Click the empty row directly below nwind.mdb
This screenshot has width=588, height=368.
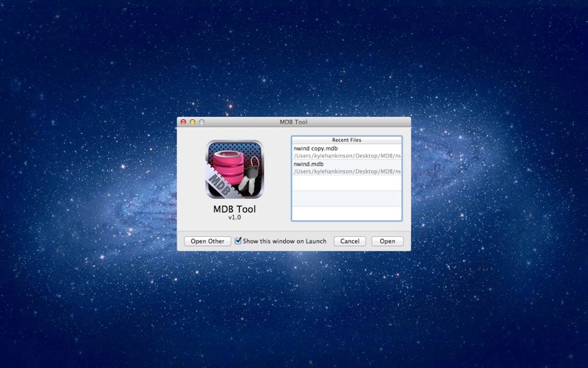coord(346,183)
